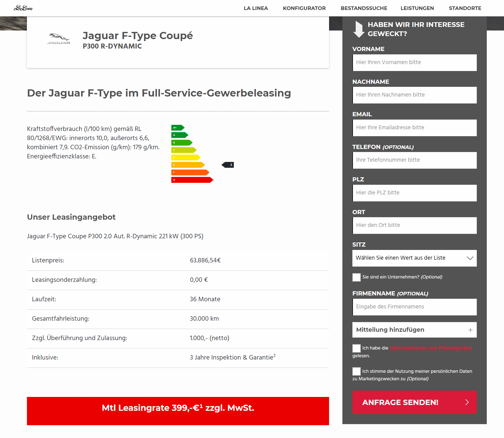Focus the Vorname input field
The height and width of the screenshot is (438, 504).
pos(415,62)
